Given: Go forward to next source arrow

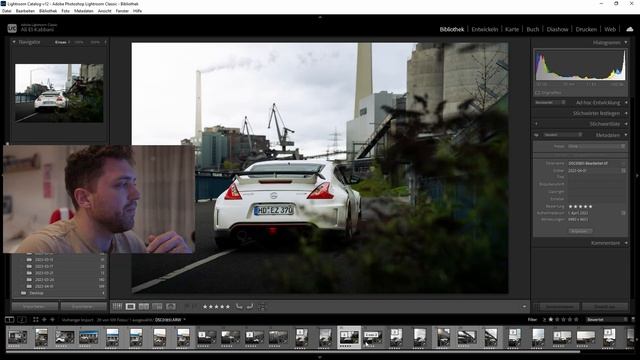Looking at the screenshot, I should coord(52,320).
